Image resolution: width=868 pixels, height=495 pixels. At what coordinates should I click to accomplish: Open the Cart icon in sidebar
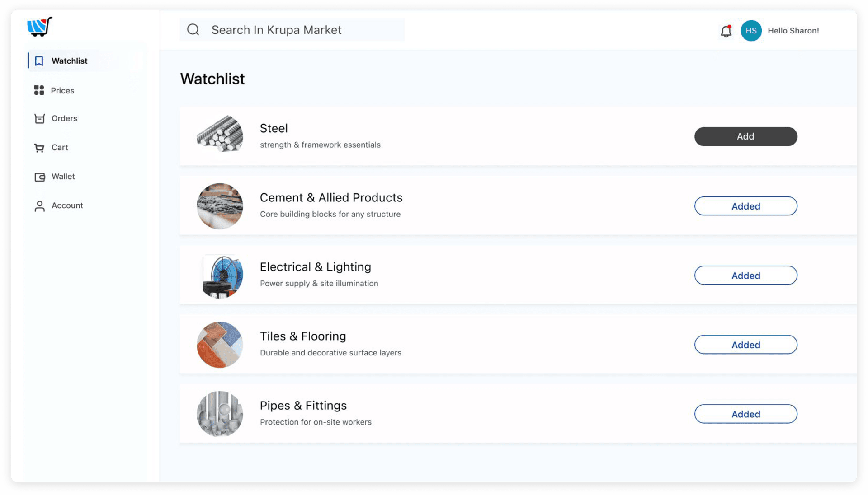click(39, 147)
